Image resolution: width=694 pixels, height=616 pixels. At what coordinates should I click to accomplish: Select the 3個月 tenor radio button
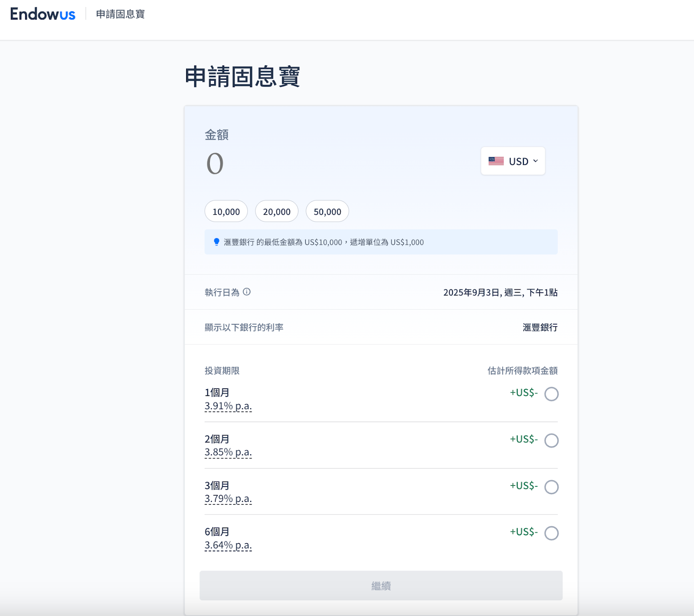551,487
